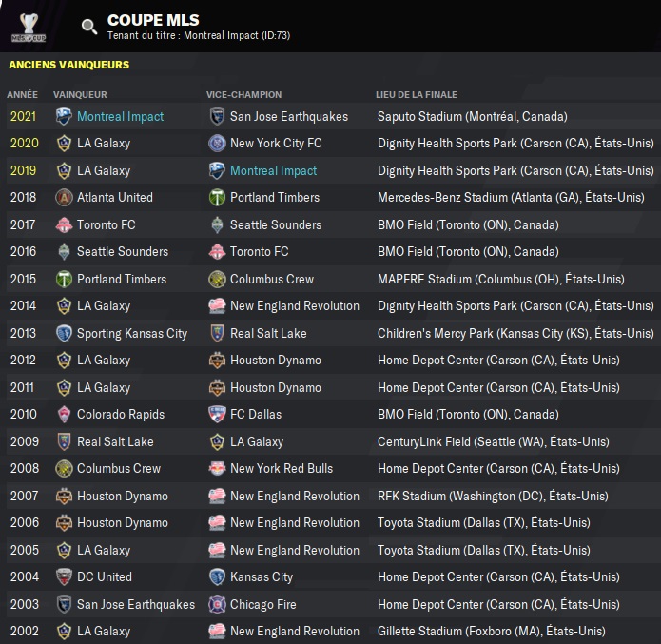Click the 2021 year cell
The image size is (661, 644).
(x=23, y=116)
